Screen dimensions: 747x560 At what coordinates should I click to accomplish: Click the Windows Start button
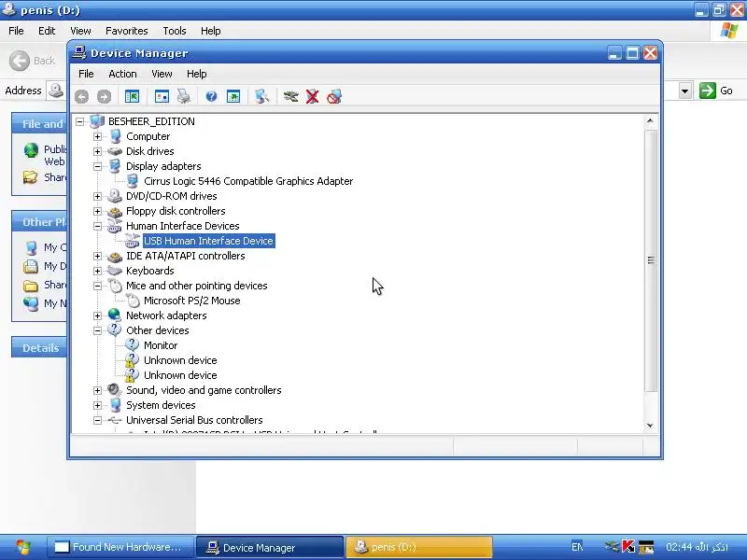(x=23, y=547)
